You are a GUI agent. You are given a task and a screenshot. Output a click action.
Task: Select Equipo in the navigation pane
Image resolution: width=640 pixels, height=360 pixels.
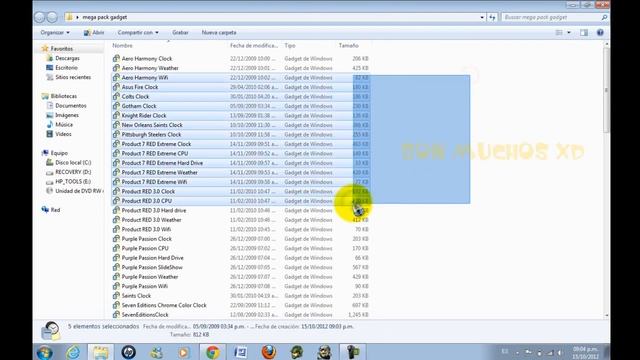click(x=59, y=153)
